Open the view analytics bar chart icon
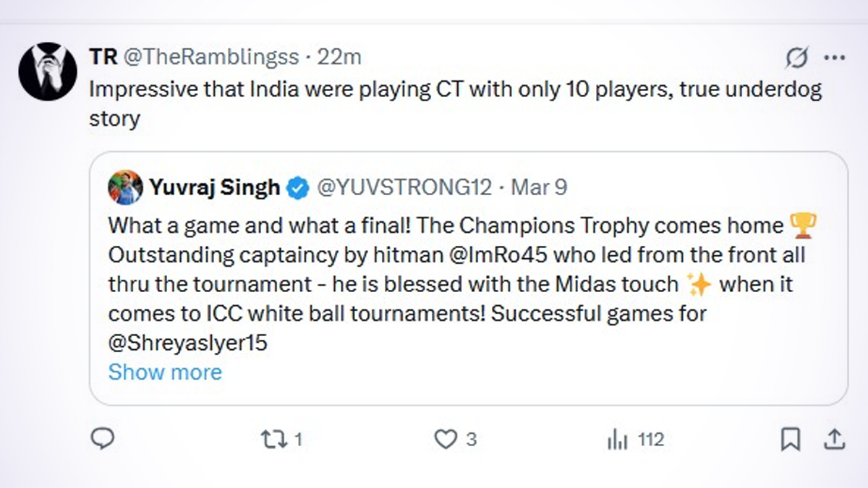Image resolution: width=868 pixels, height=488 pixels. (616, 439)
